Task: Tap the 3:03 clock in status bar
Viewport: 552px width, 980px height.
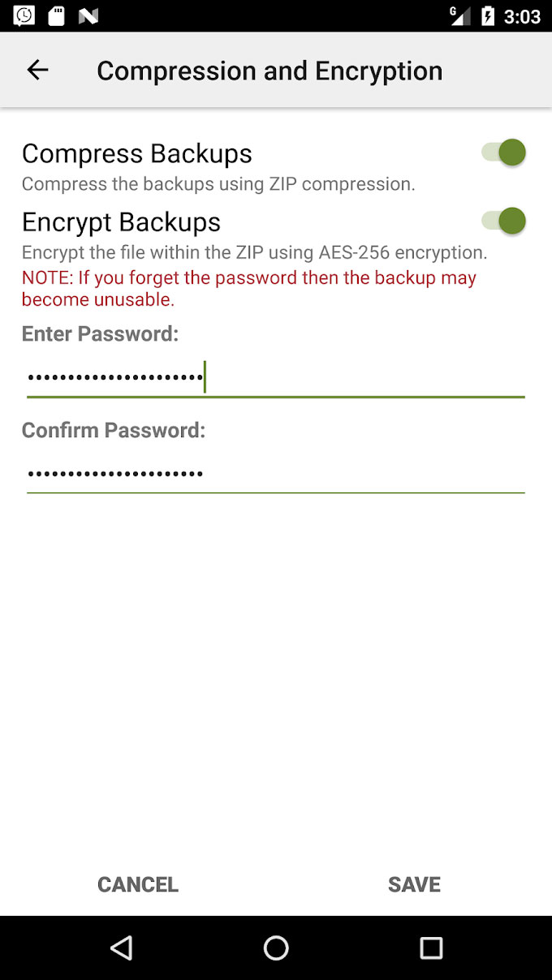Action: click(x=522, y=16)
